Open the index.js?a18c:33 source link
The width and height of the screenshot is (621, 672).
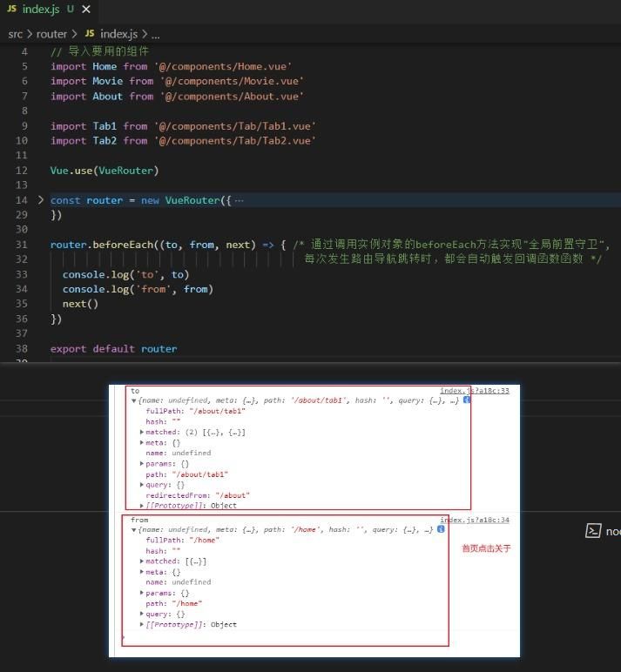tap(474, 391)
